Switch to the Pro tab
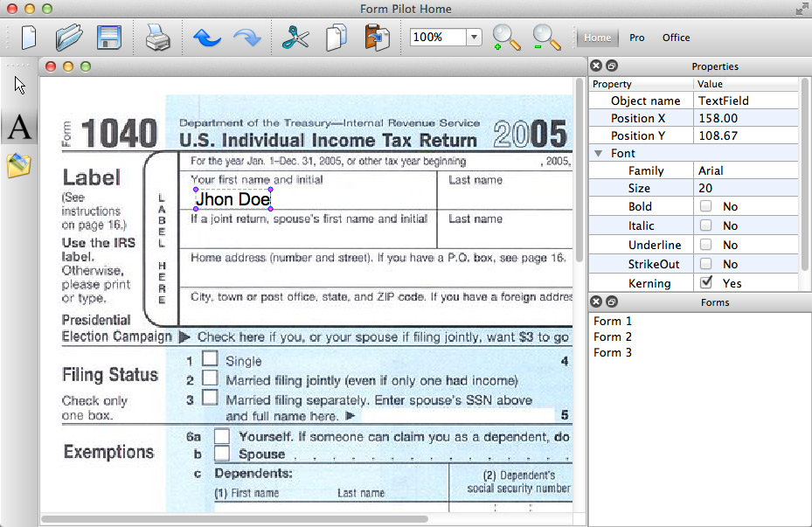This screenshot has width=812, height=527. [637, 38]
